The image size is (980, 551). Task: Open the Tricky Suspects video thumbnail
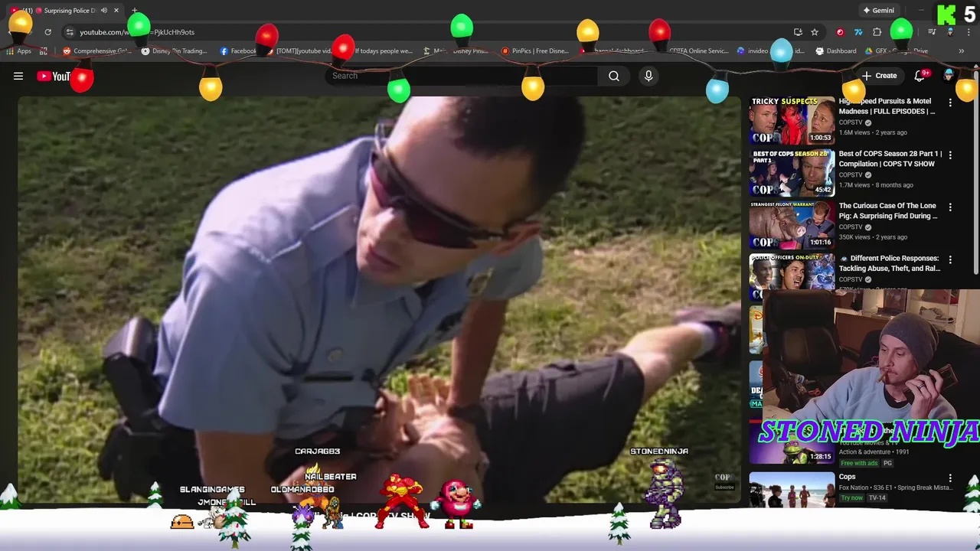[792, 120]
